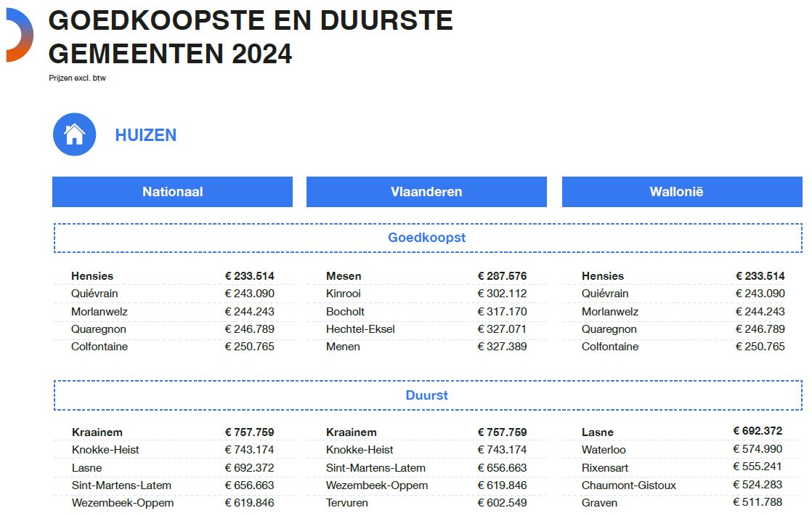Select the Bocholt row name
812x516 pixels.
tap(345, 312)
